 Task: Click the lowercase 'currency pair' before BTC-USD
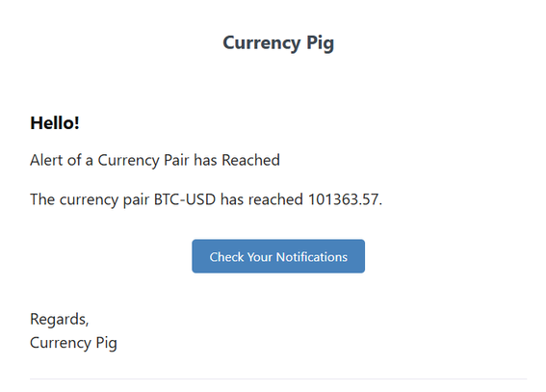(104, 200)
